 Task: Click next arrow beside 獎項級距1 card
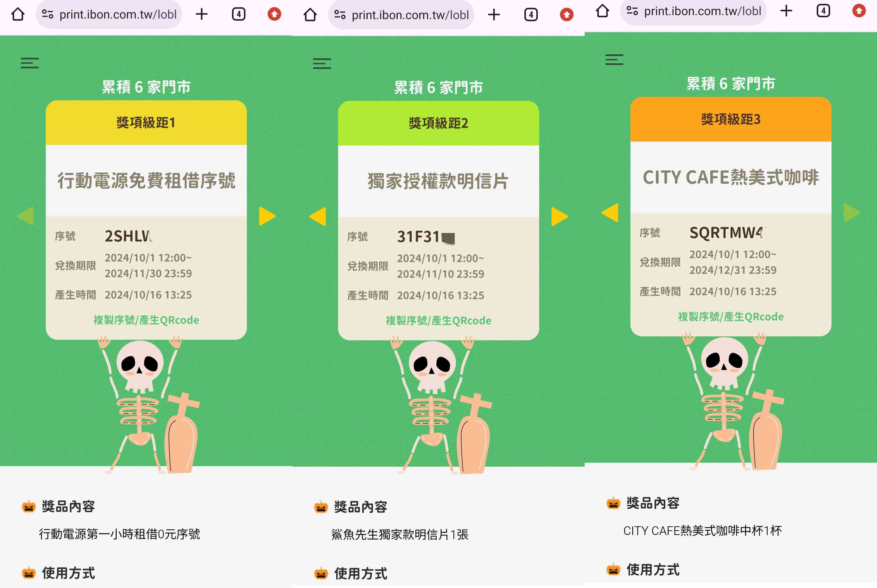pos(267,216)
